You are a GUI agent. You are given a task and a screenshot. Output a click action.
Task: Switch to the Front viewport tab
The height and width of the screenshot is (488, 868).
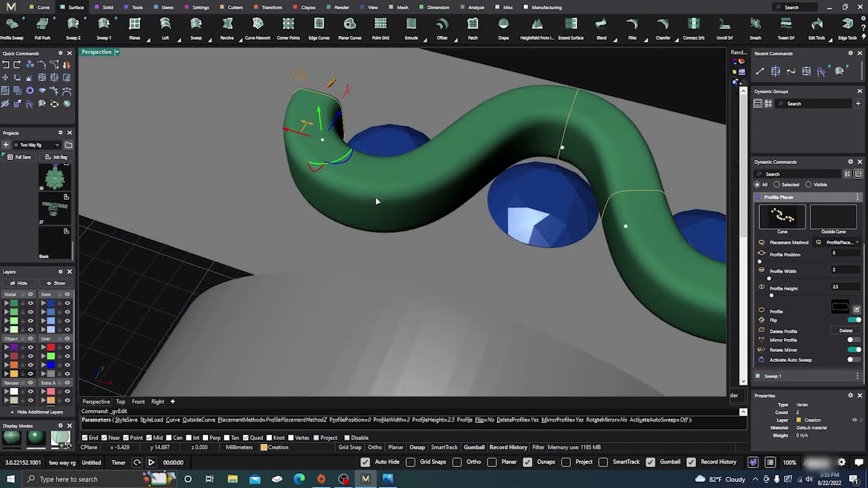pos(138,402)
